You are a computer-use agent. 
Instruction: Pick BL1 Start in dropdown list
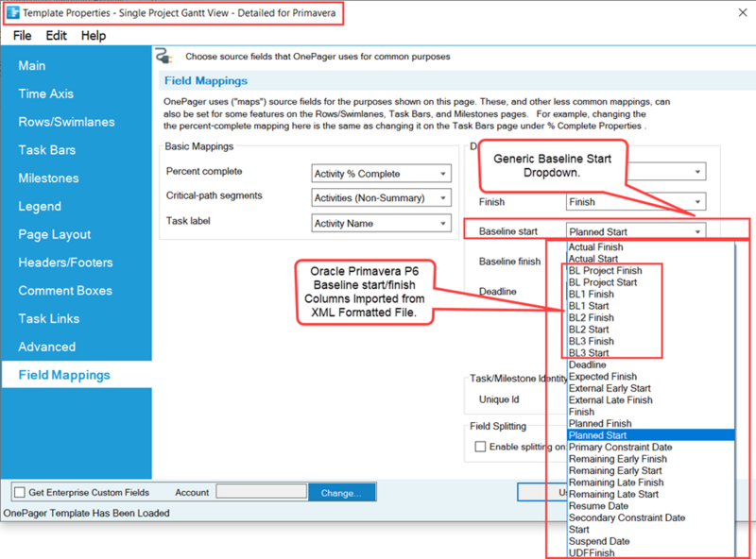[x=651, y=306]
